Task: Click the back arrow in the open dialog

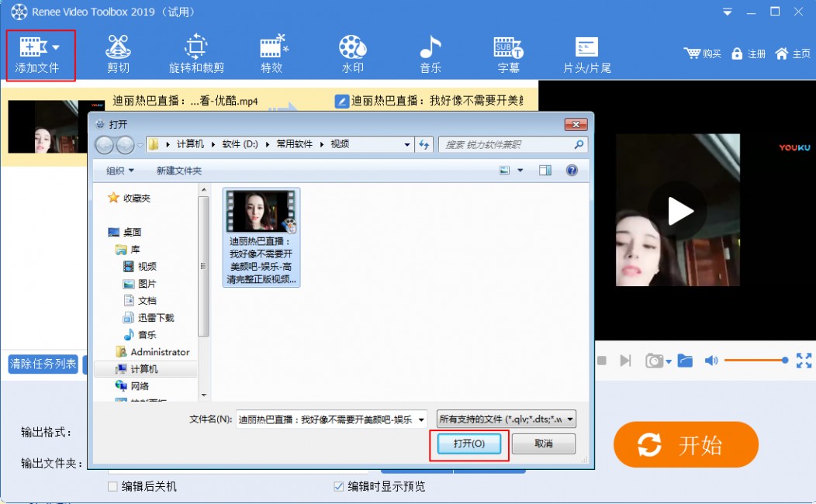Action: [105, 144]
